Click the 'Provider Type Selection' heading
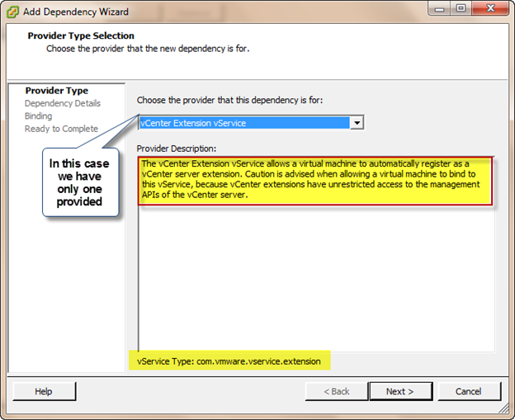Viewport: 515px width, 420px height. (x=81, y=35)
